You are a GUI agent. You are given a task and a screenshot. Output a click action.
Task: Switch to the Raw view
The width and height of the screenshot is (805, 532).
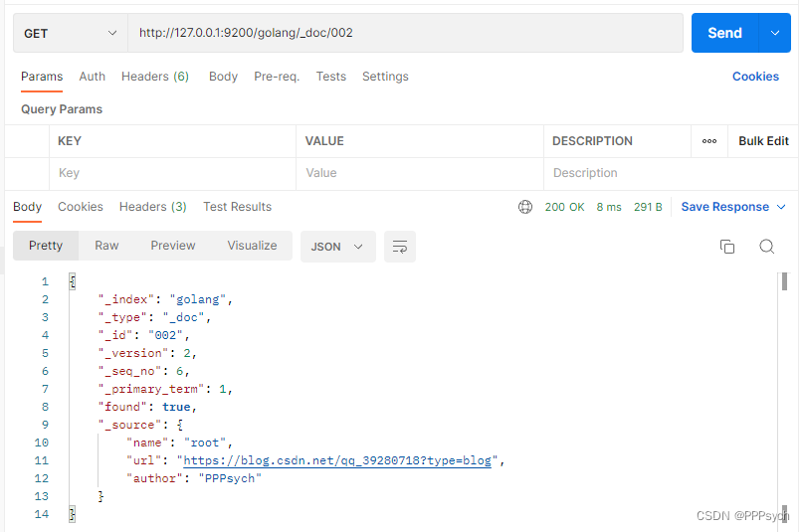coord(106,246)
